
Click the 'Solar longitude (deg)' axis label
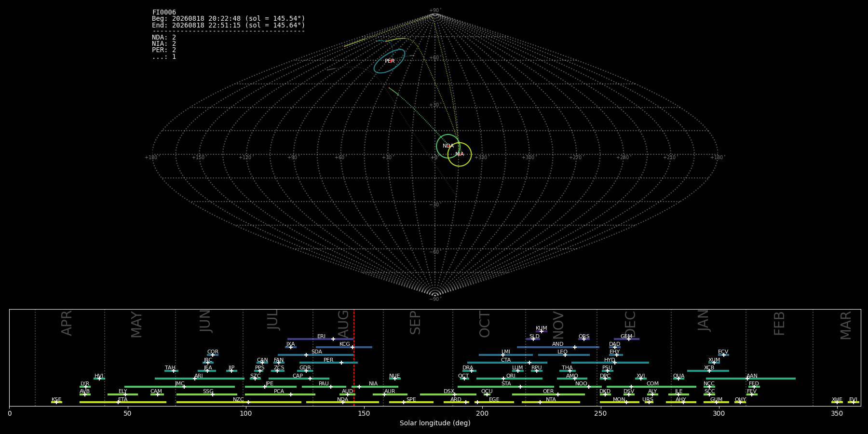435,423
